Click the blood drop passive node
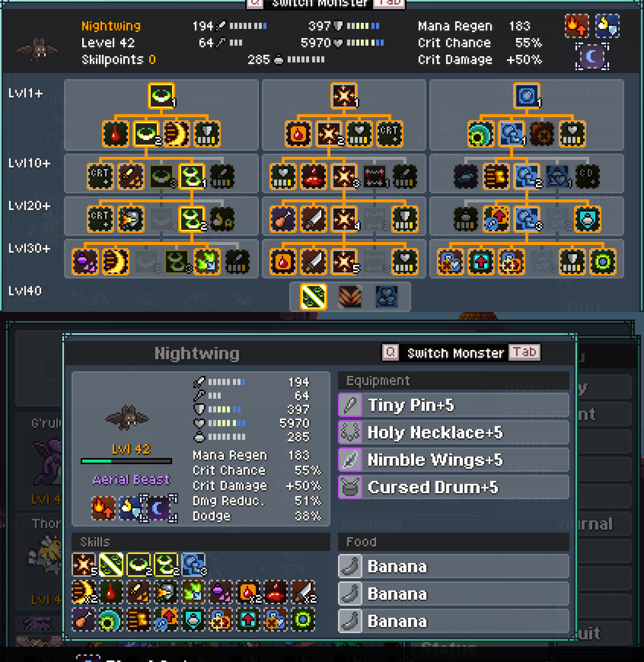Viewport: 644px width, 662px height. point(115,134)
